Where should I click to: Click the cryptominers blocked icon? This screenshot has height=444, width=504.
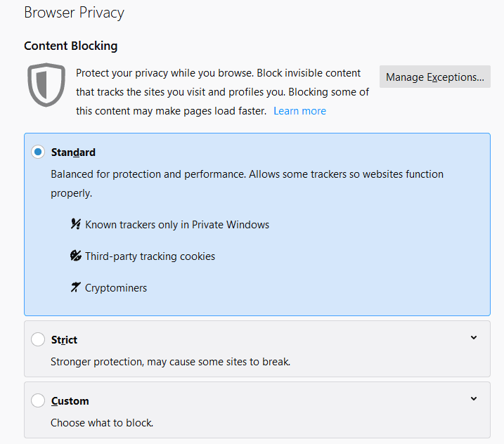click(x=75, y=287)
